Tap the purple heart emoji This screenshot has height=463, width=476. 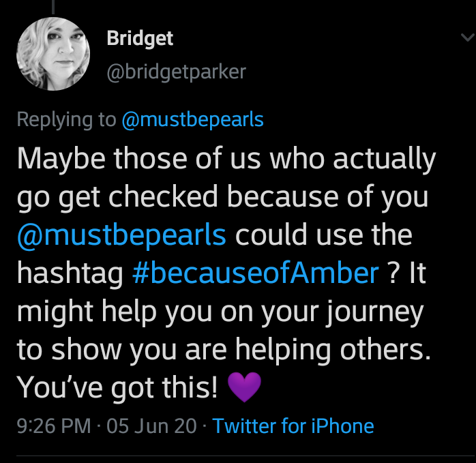point(244,387)
